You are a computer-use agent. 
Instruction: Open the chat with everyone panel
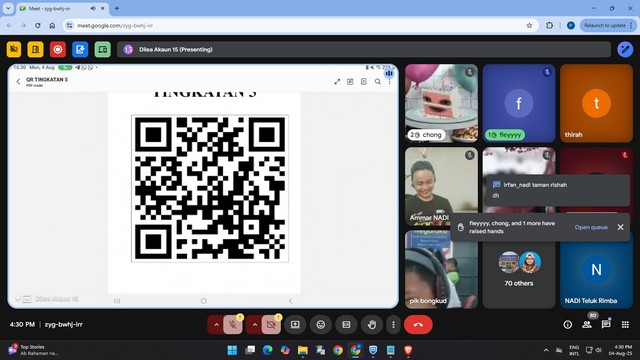(606, 324)
